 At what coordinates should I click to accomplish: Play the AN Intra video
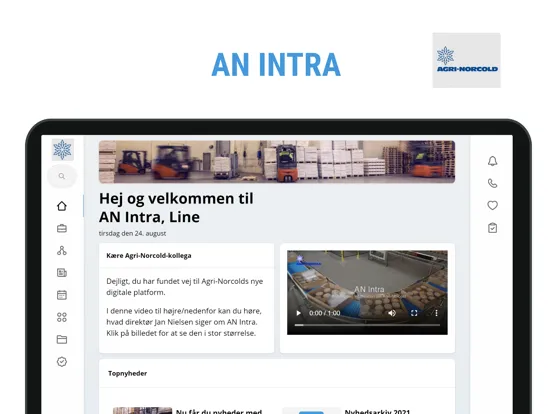(299, 313)
